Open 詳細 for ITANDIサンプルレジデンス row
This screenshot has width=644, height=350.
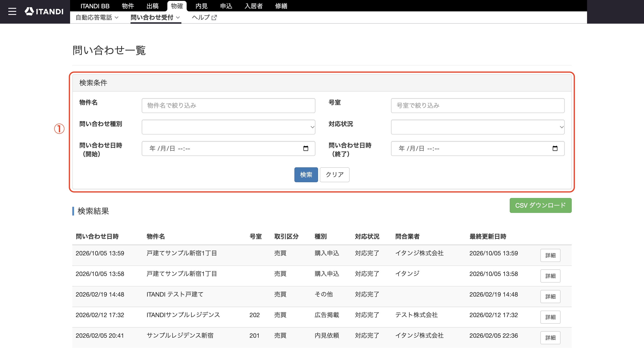[x=550, y=317]
